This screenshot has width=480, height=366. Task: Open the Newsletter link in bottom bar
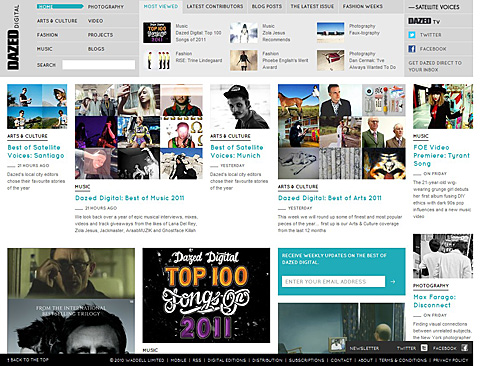point(364,348)
